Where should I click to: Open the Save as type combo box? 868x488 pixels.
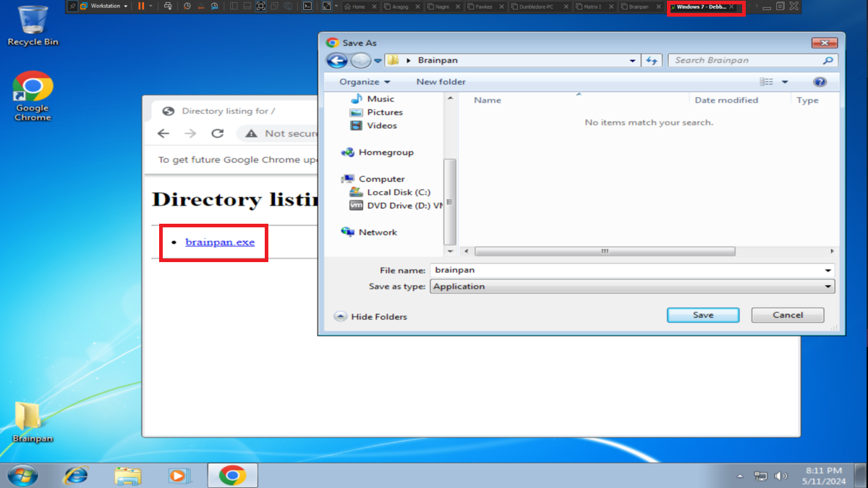[x=632, y=287]
